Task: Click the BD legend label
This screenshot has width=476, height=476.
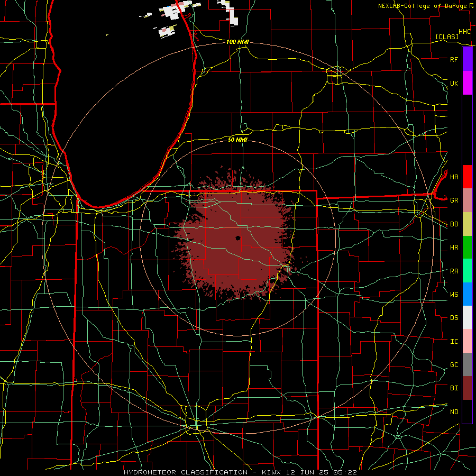Action: pos(454,224)
